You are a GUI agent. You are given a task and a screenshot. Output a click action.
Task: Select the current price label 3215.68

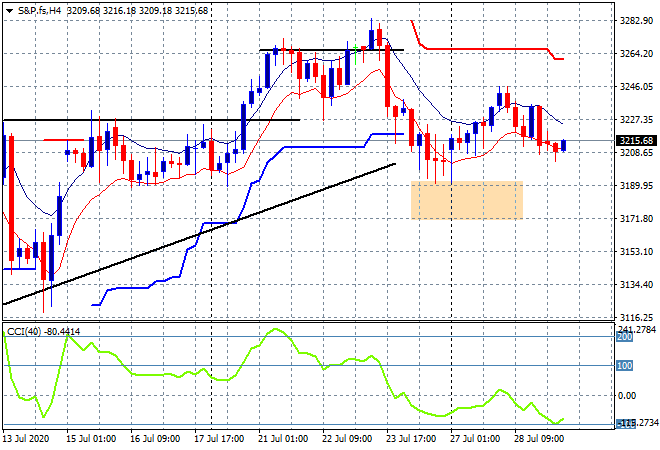(636, 141)
